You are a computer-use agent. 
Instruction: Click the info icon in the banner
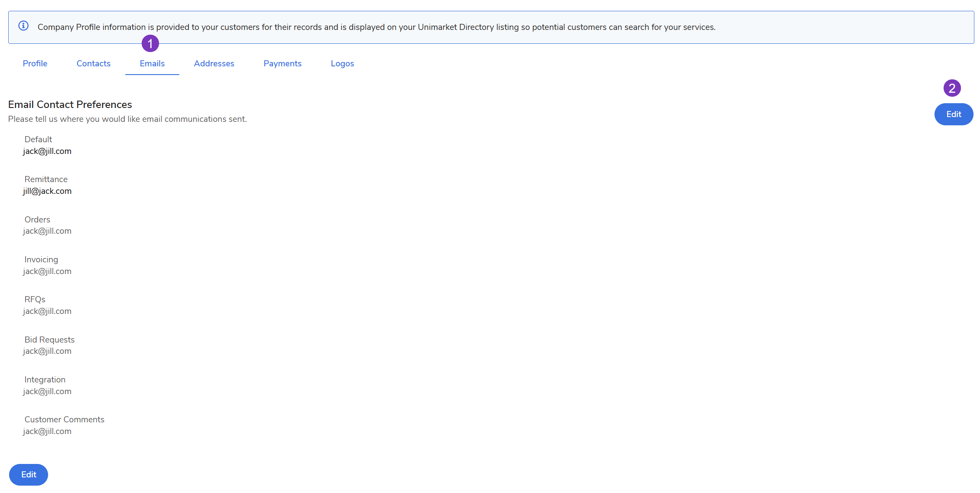pyautogui.click(x=23, y=26)
